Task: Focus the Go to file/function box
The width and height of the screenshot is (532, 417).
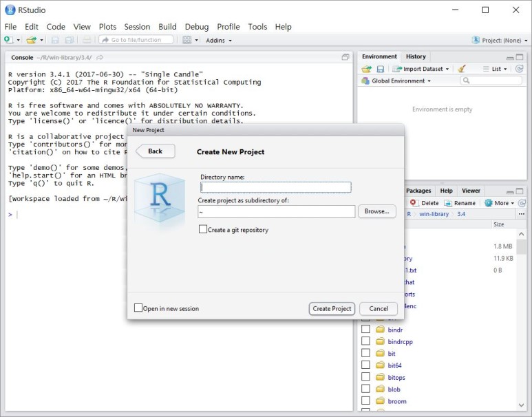Action: (x=136, y=40)
